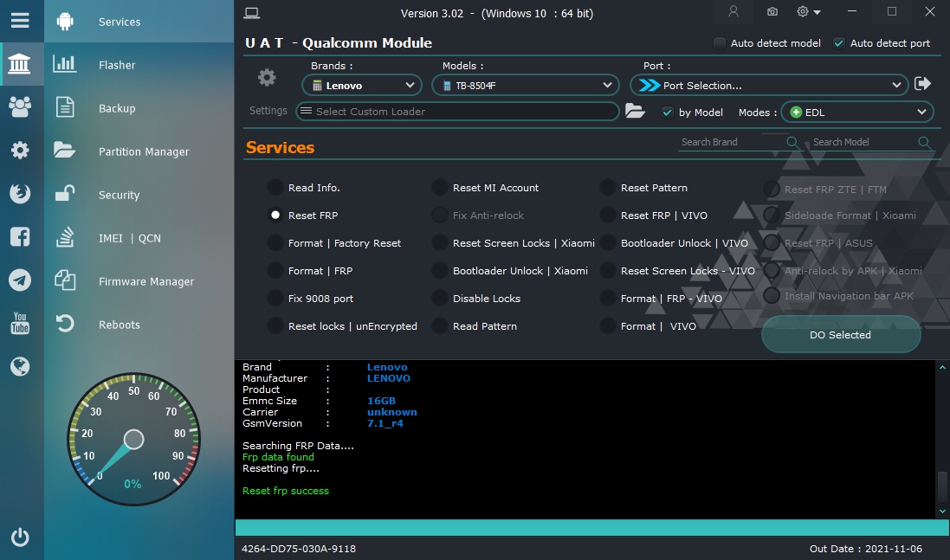Open the Telegram sidebar icon

click(x=20, y=280)
